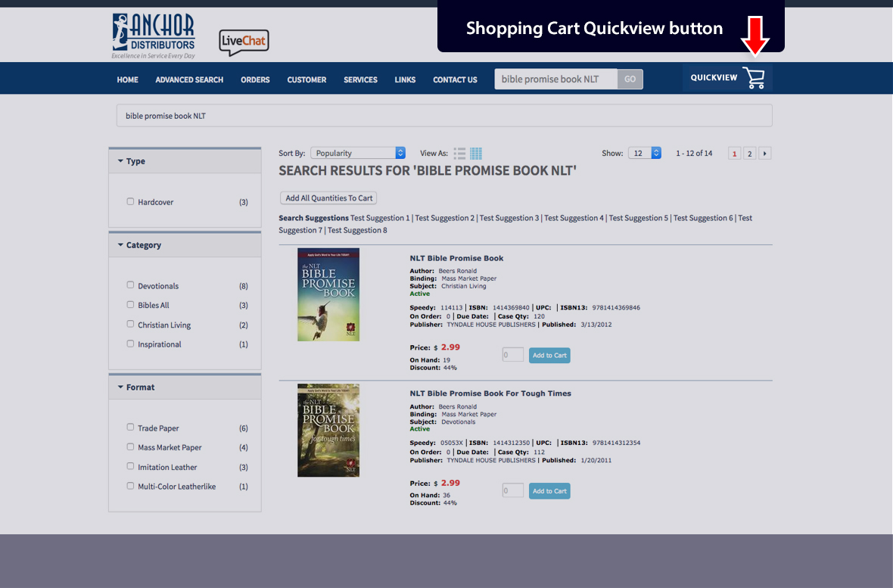Go to next results page arrow
This screenshot has height=588, width=893.
coord(765,154)
